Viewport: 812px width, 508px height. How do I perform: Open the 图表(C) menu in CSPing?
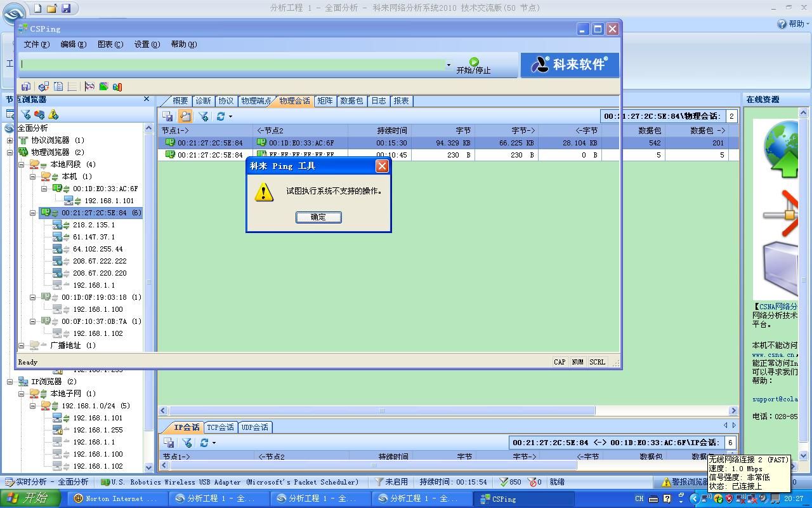pyautogui.click(x=110, y=44)
